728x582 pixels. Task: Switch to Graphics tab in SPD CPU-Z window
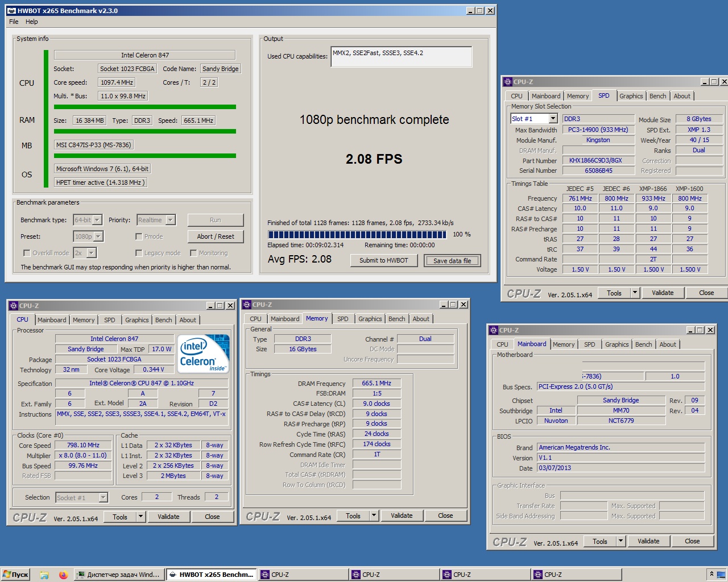click(x=631, y=96)
